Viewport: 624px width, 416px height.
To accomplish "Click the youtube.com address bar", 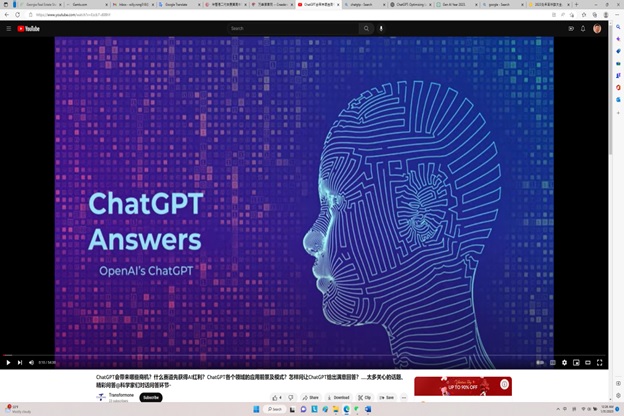I will click(x=289, y=15).
